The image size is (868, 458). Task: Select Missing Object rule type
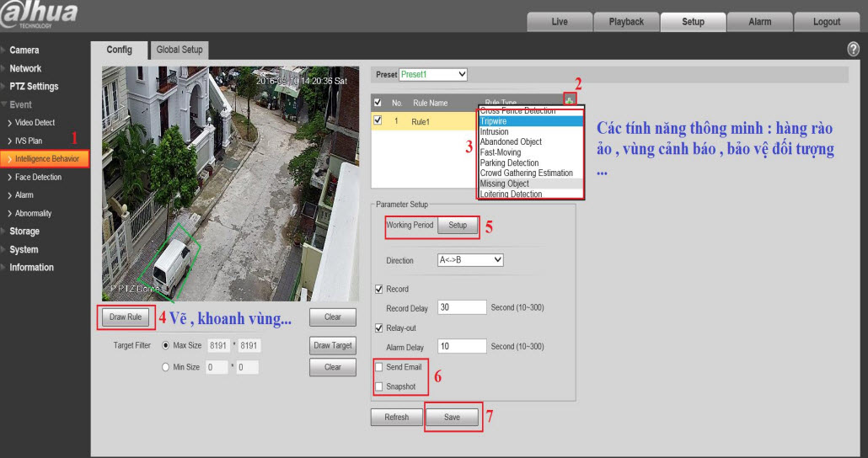(505, 184)
